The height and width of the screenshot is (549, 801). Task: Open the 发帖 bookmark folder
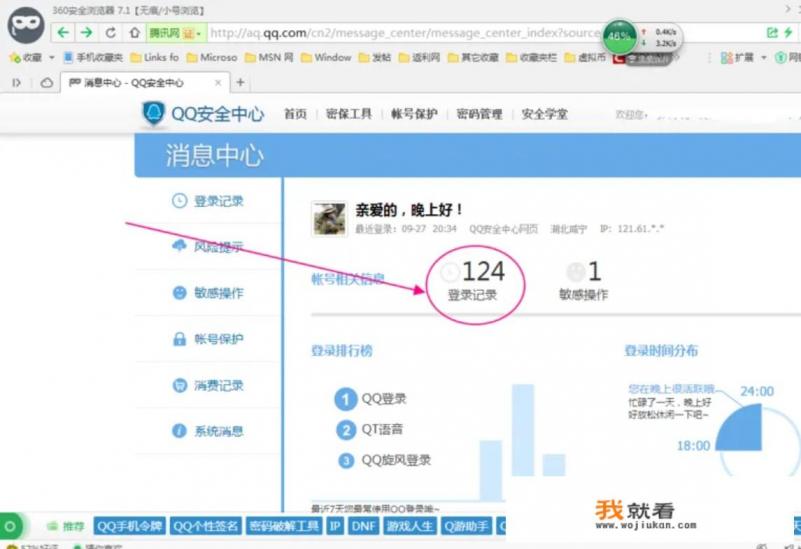coord(374,58)
